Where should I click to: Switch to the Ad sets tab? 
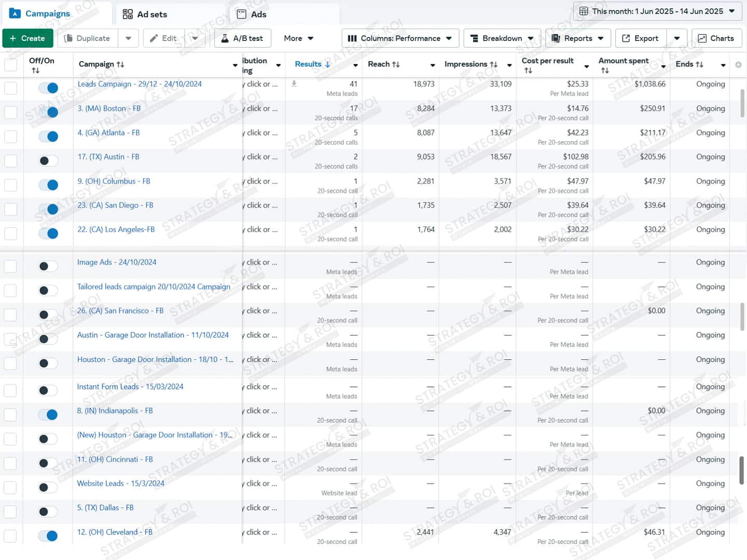pyautogui.click(x=145, y=14)
